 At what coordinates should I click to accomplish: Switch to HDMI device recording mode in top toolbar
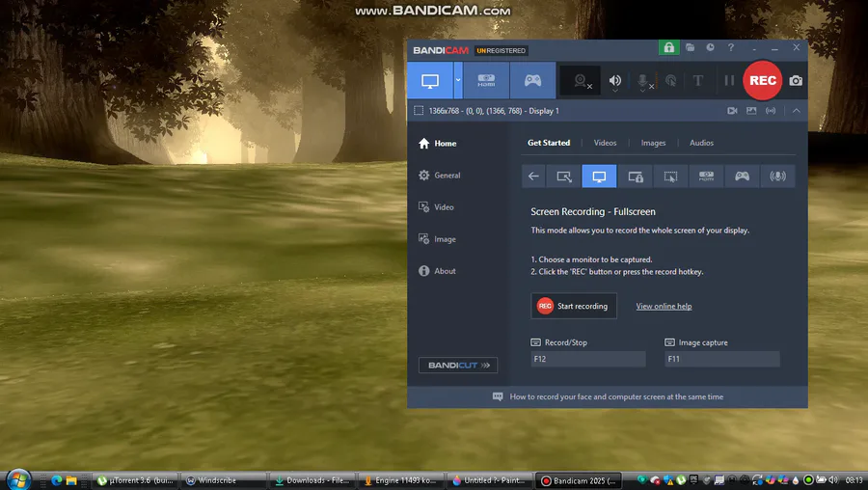click(486, 81)
